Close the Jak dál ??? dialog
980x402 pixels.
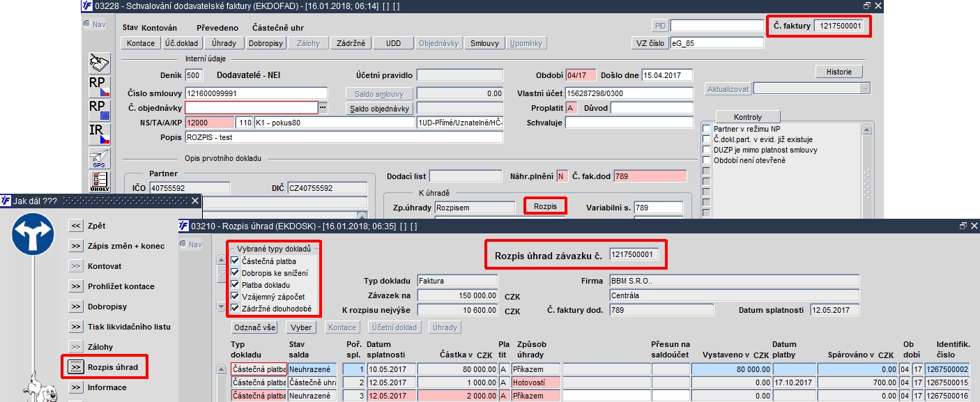[x=196, y=201]
